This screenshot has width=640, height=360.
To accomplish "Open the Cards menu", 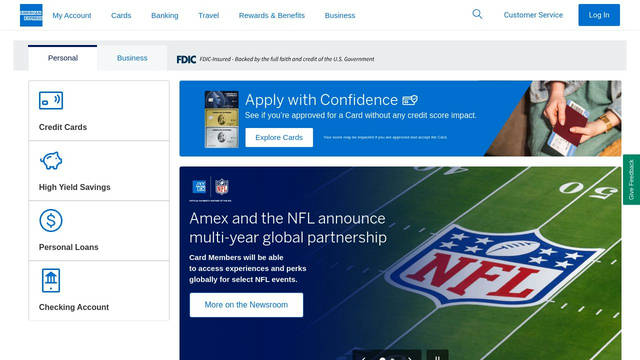I will [121, 16].
